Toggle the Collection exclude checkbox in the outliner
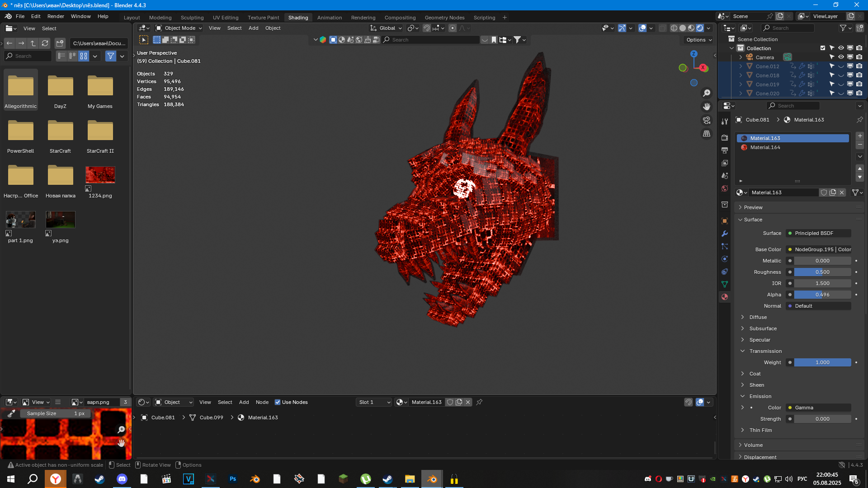Viewport: 868px width, 488px height. click(x=823, y=48)
